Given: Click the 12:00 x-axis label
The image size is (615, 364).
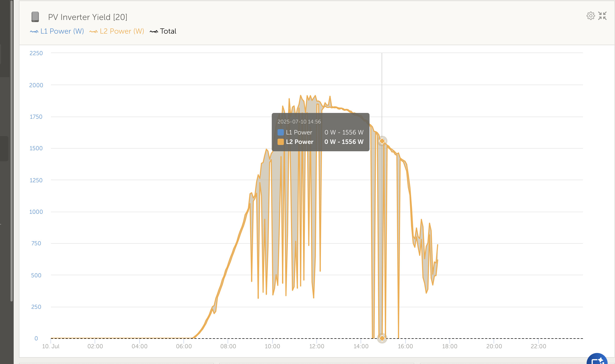Looking at the screenshot, I should (x=317, y=346).
